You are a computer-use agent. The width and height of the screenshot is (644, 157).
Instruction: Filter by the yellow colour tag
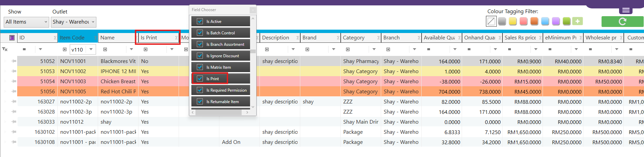tap(513, 22)
